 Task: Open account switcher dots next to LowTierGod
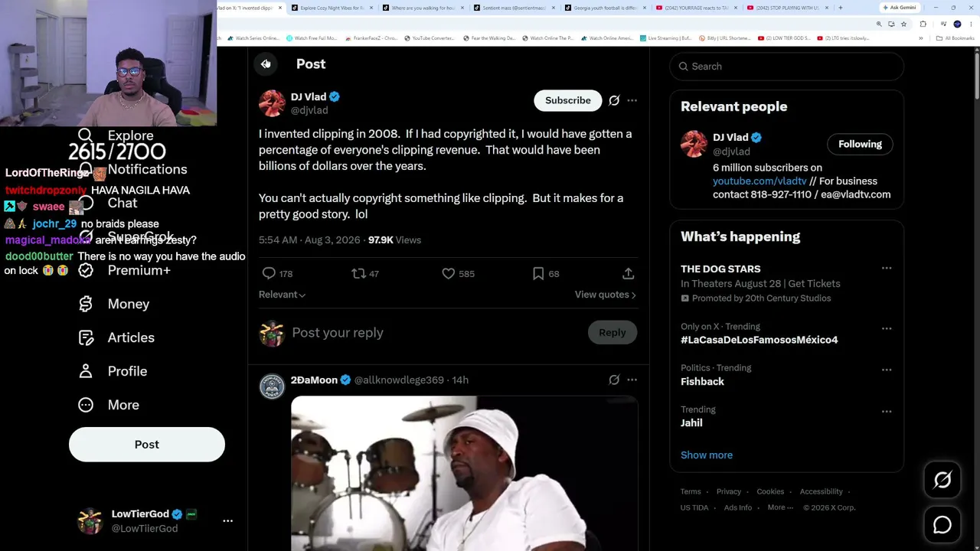(x=227, y=521)
